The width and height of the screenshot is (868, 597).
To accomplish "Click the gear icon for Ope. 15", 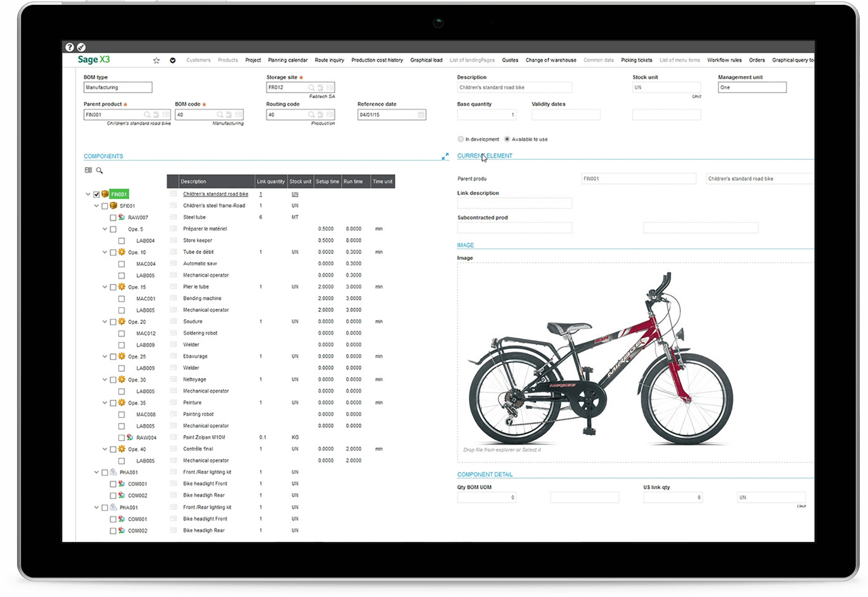I will (x=121, y=287).
